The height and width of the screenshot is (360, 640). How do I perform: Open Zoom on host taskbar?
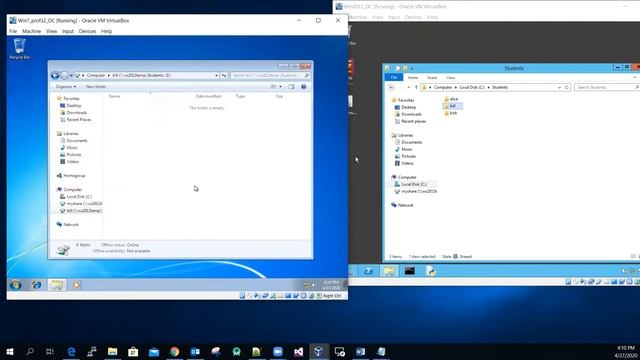click(278, 351)
